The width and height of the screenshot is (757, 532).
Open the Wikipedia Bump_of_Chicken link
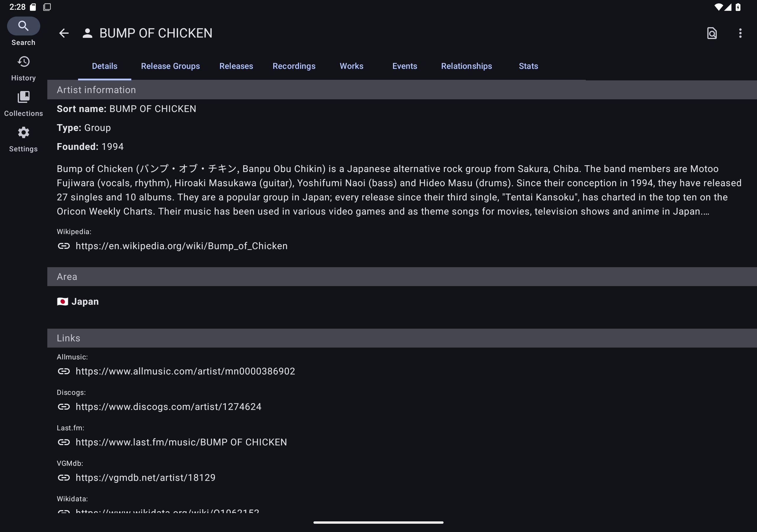[x=181, y=246]
